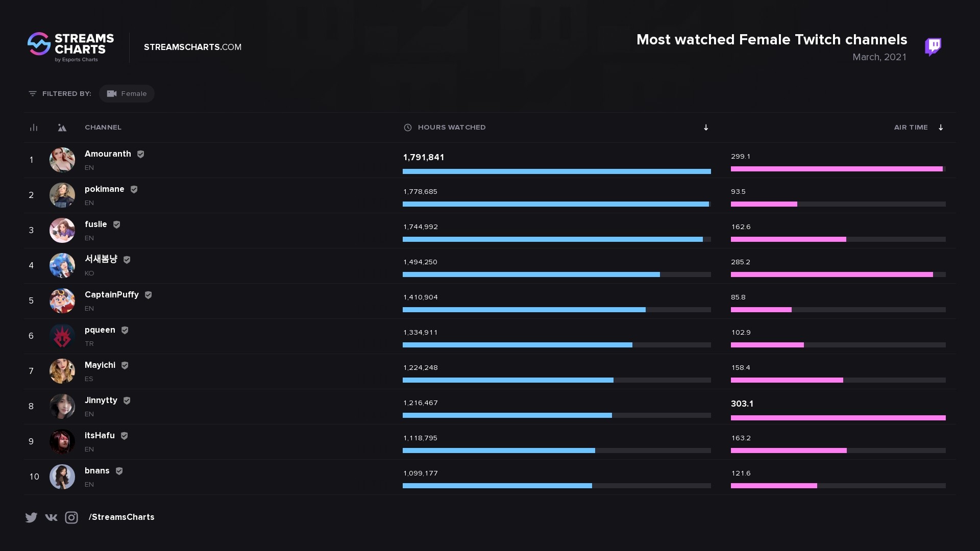Open the STREAMSCHARTS.COM link

tap(192, 47)
